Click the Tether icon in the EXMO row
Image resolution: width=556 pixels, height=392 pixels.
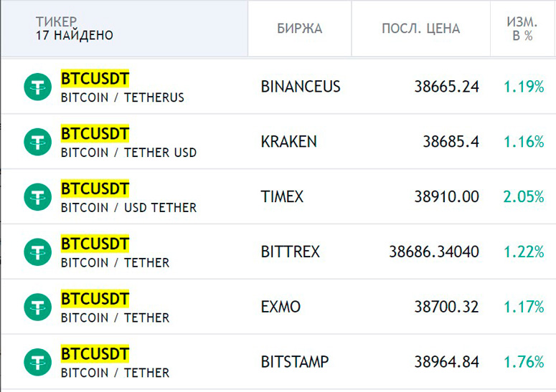coord(37,307)
